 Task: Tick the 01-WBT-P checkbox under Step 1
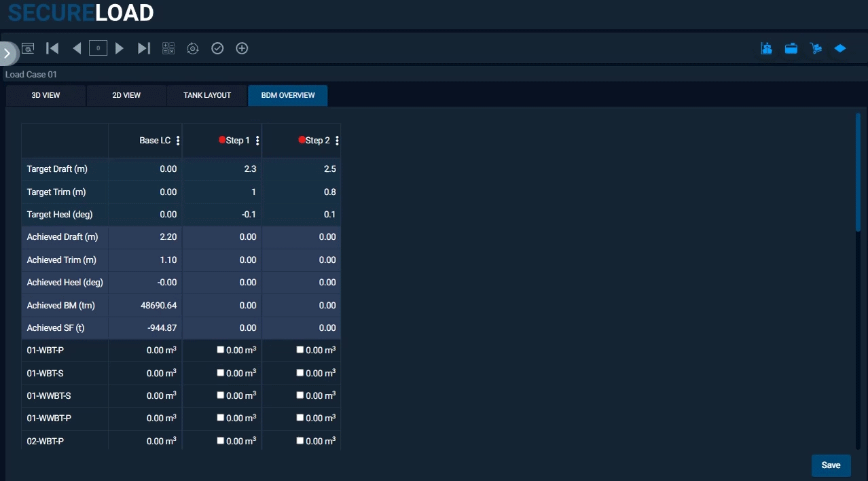click(220, 350)
